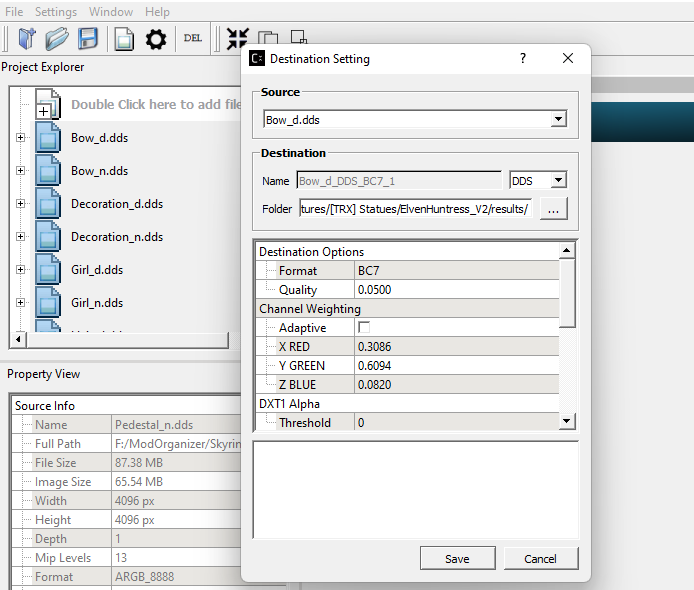
Task: Click the Y GREEN value 0.6094
Action: (x=456, y=366)
